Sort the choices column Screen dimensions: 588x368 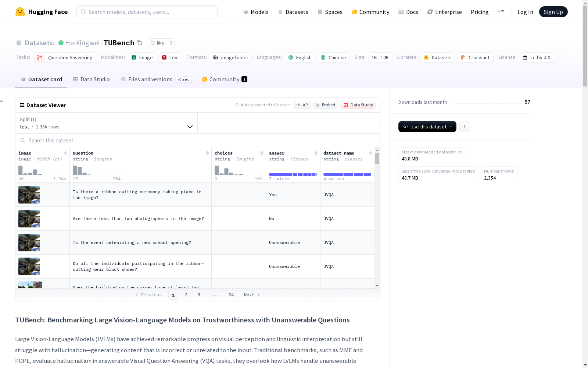262,153
